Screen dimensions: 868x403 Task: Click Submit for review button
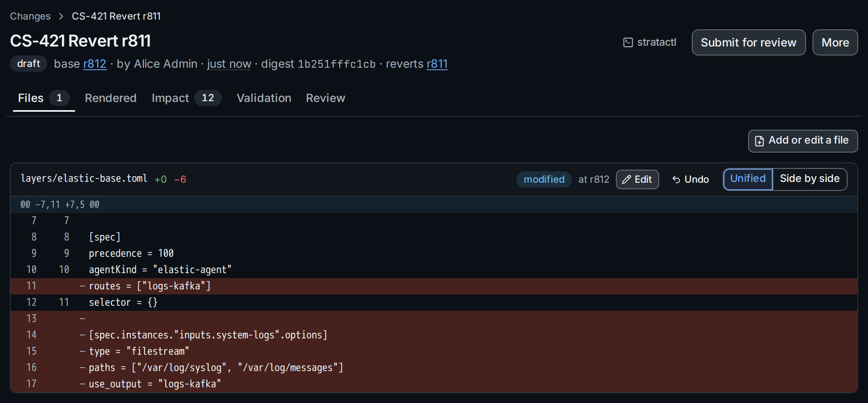(x=748, y=42)
